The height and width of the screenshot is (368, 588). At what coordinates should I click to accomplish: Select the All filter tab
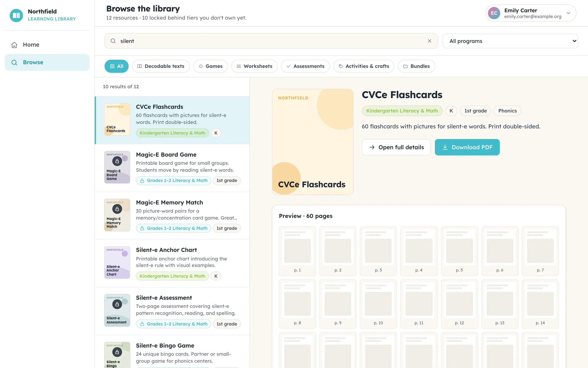click(x=116, y=66)
